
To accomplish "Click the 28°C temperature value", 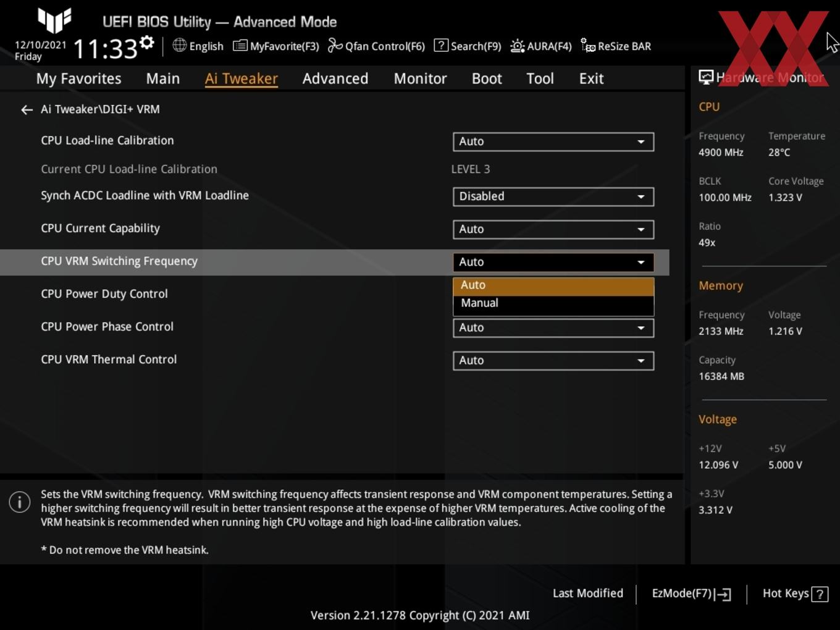I will pyautogui.click(x=779, y=153).
